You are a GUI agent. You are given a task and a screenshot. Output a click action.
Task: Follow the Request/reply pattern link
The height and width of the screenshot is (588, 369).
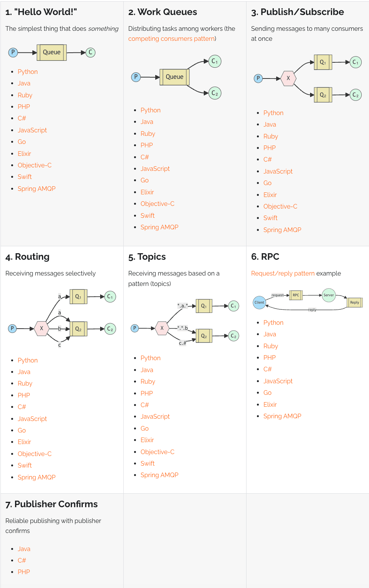coord(283,273)
